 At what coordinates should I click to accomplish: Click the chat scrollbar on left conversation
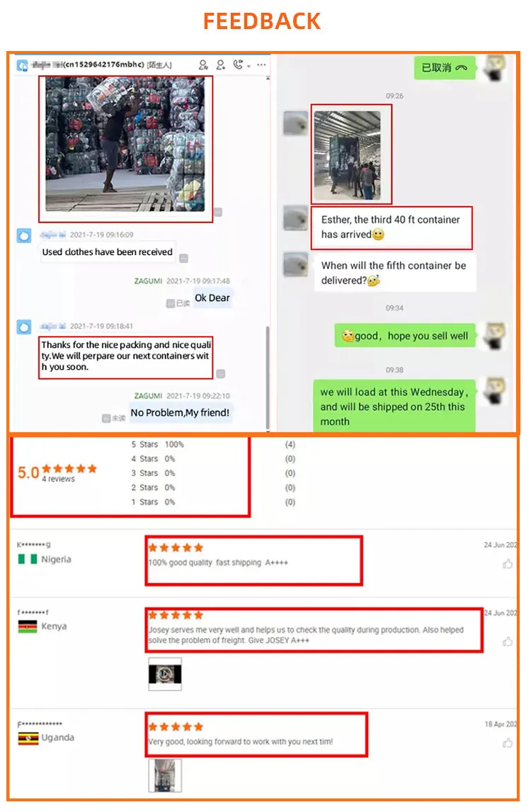tap(268, 378)
